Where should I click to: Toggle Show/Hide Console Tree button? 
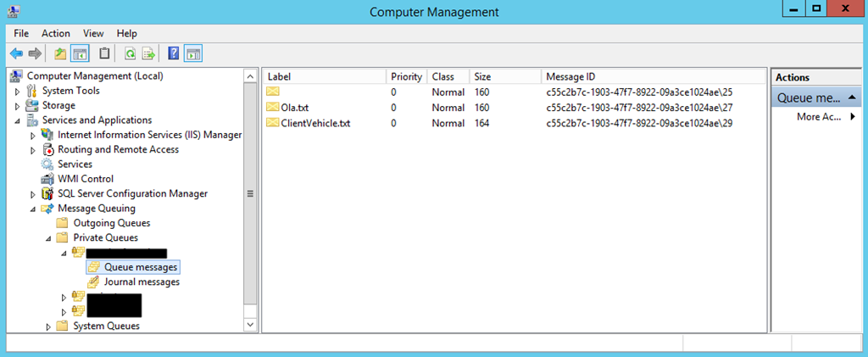tap(80, 54)
